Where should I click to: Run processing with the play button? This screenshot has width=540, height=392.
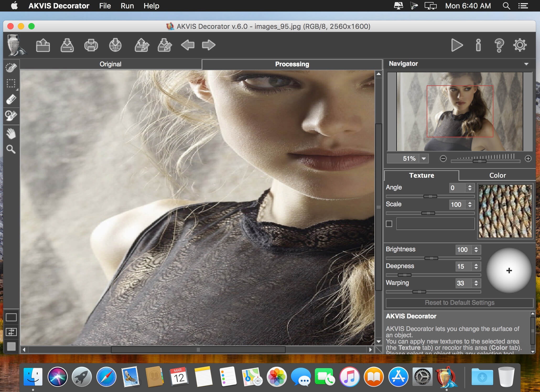tap(457, 45)
